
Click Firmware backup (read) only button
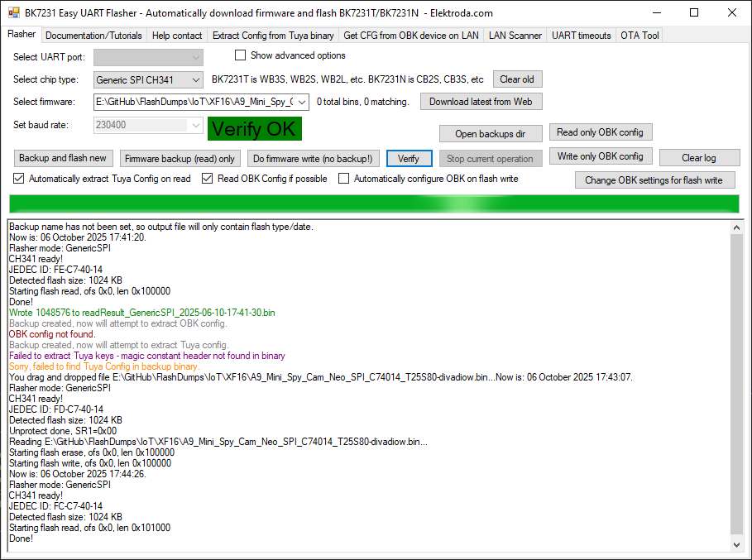tap(180, 159)
